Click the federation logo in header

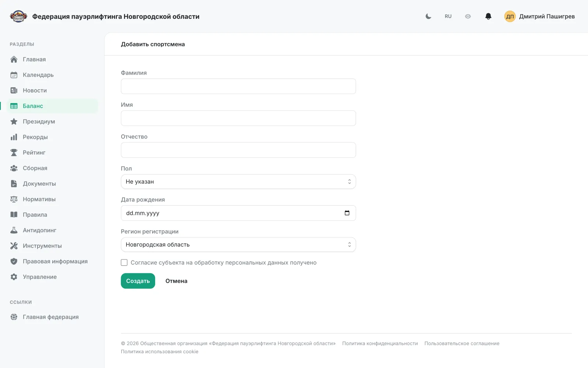[18, 16]
